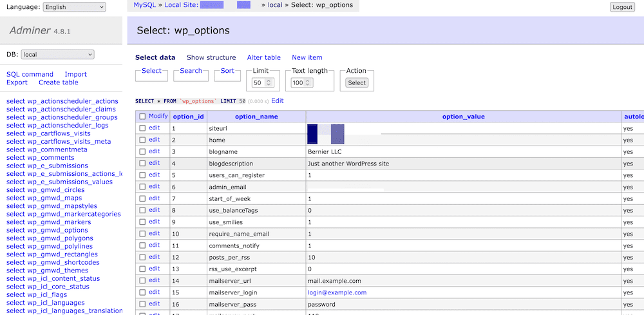
Task: Sort by option_name column header
Action: [256, 117]
